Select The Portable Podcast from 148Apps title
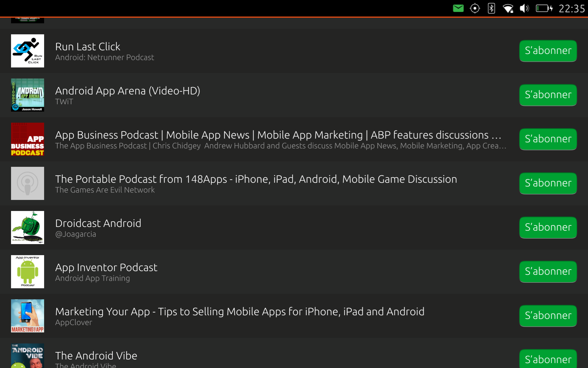 point(256,179)
